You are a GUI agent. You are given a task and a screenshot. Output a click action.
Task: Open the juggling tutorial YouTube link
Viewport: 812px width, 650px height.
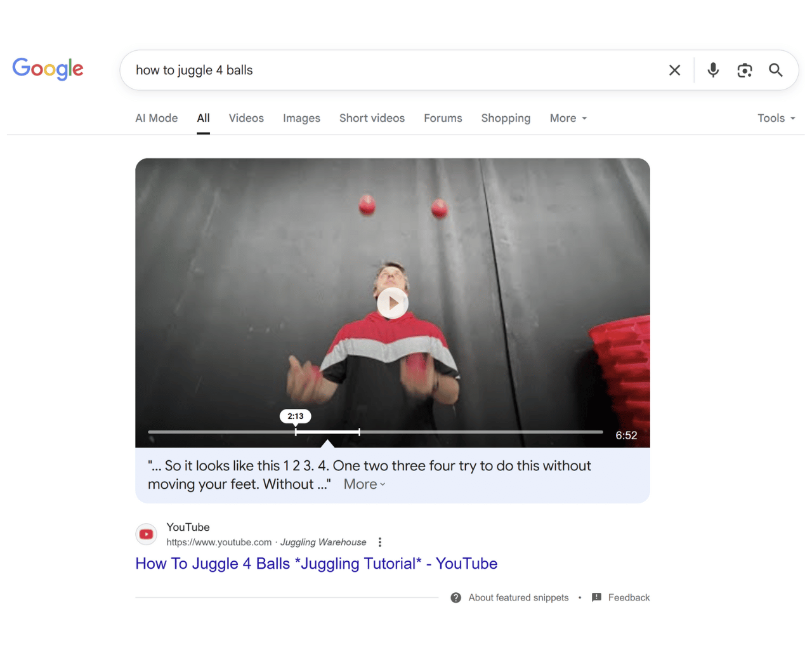(316, 564)
